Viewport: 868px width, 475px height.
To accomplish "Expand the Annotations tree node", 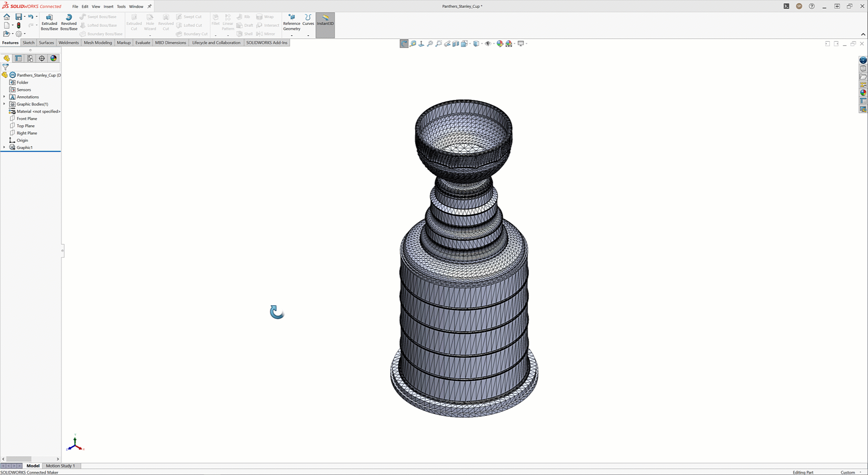I will tap(4, 97).
